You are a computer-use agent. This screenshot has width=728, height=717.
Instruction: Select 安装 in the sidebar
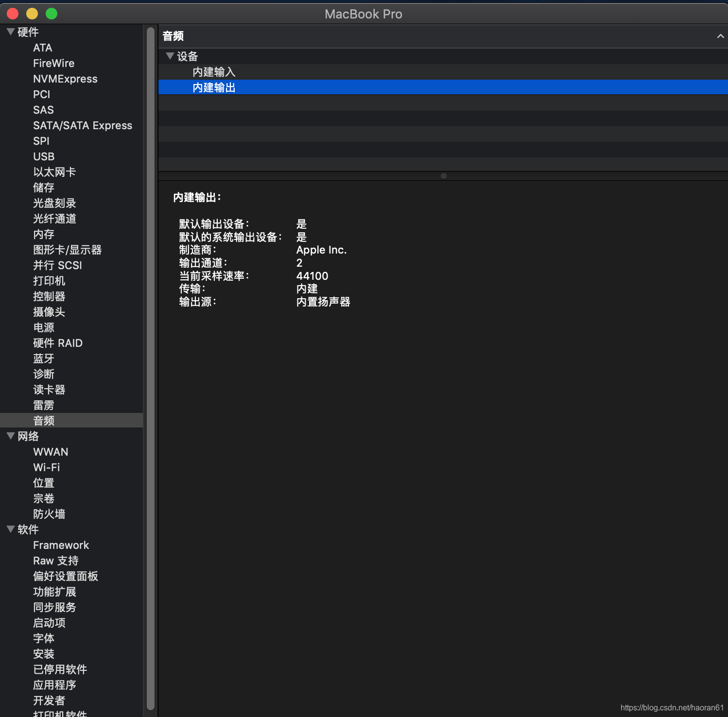click(44, 654)
